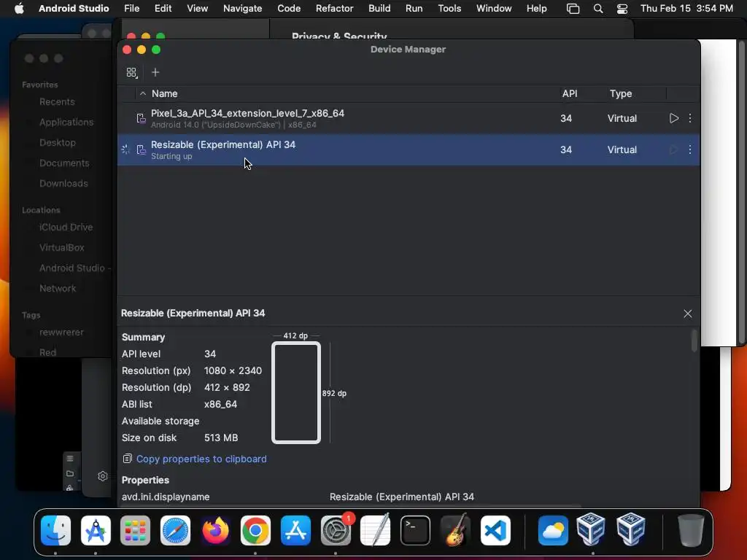Sort by the API column header
747x560 pixels.
click(x=569, y=94)
